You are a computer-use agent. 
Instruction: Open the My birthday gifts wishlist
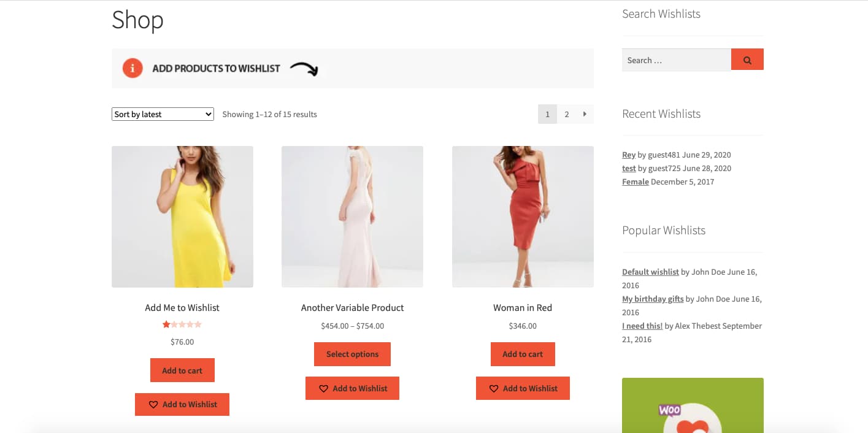(653, 299)
